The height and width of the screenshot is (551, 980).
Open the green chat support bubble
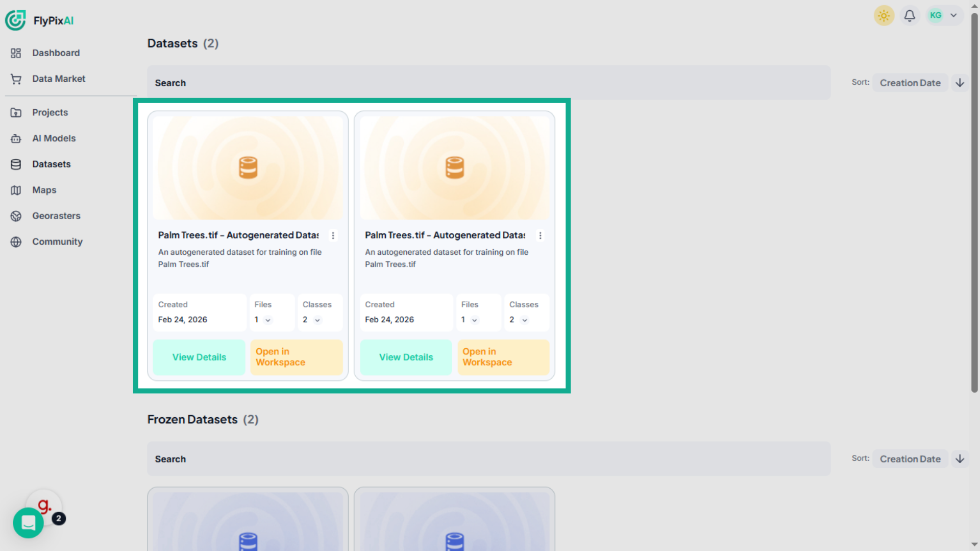(28, 523)
